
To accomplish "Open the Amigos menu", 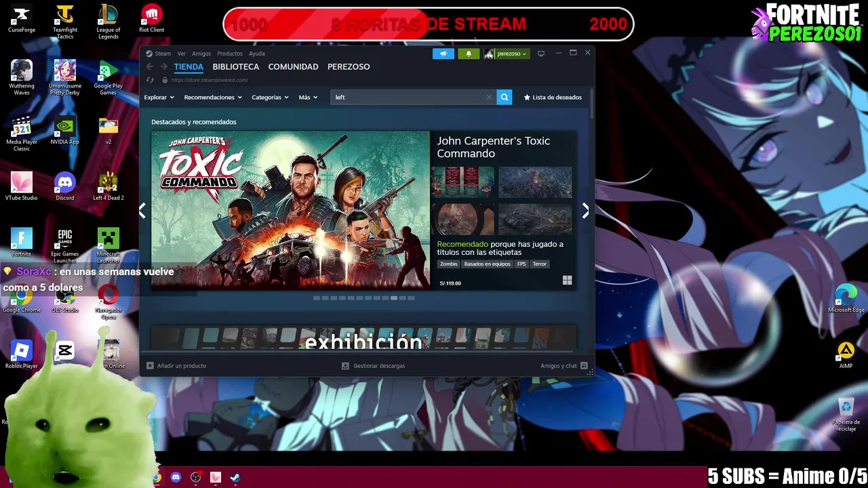I will [x=201, y=54].
